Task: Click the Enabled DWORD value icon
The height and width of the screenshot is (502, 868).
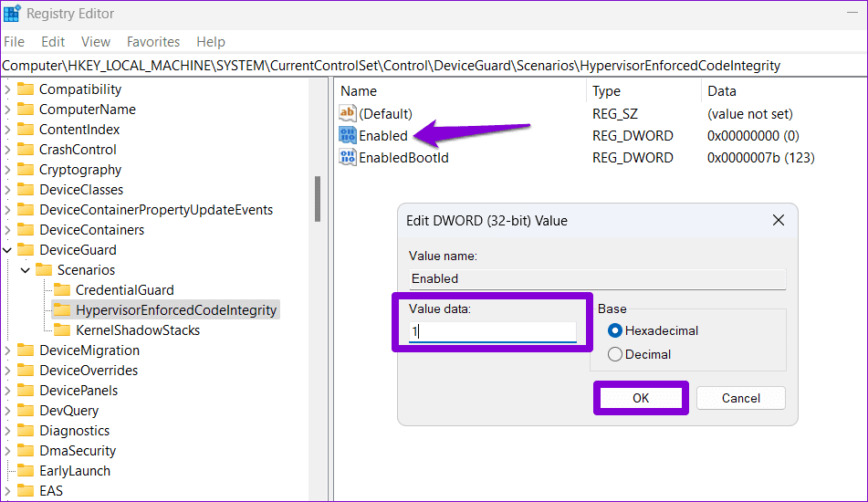Action: 348,135
